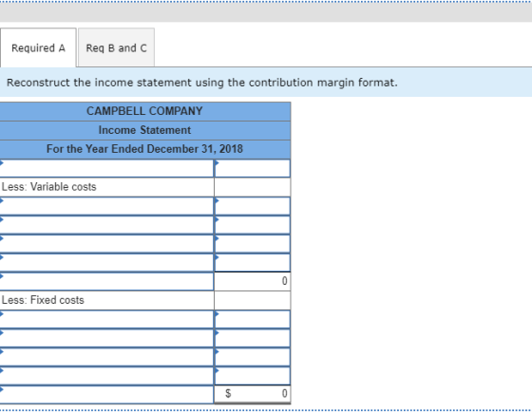Click second amount field under Less: Variable costs

[x=253, y=225]
